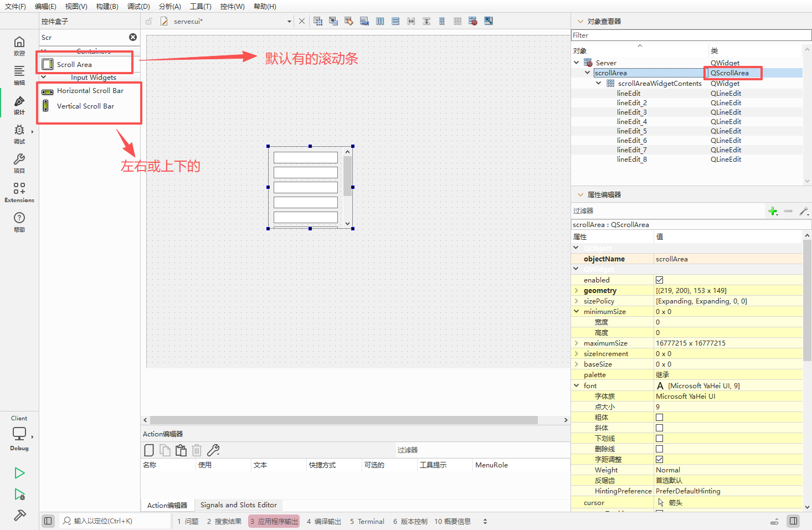Viewport: 812px width, 530px height.
Task: Expand the maximumSize property
Action: pos(577,343)
